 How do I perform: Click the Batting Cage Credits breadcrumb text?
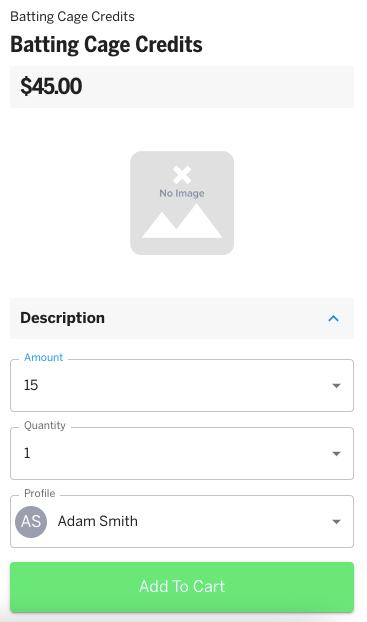(72, 17)
